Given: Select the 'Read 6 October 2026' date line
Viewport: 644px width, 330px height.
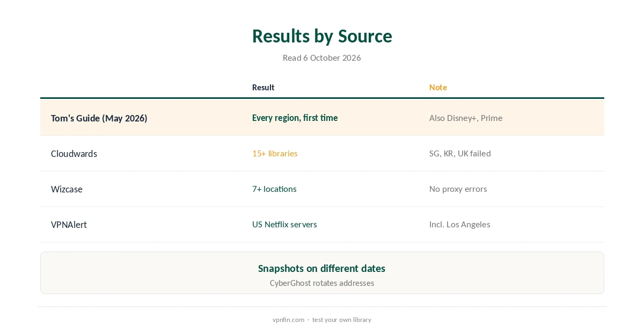Looking at the screenshot, I should 322,58.
